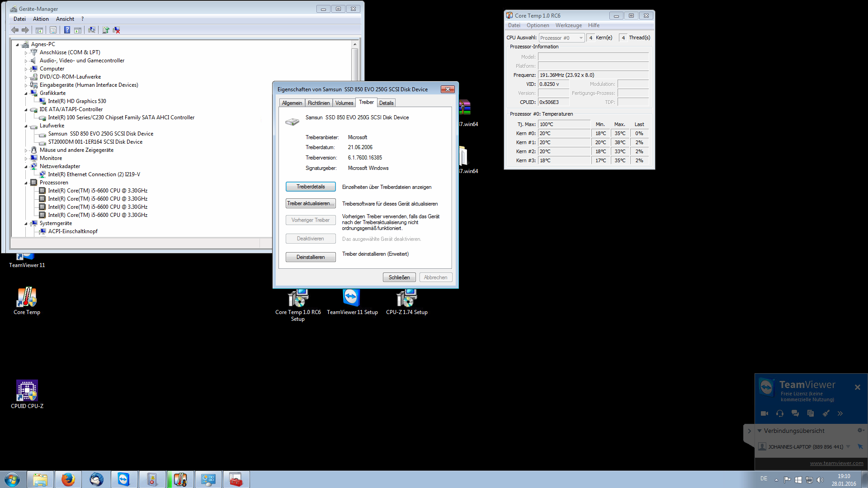Close the TeamViewer panel with X
The width and height of the screenshot is (868, 488).
click(858, 387)
